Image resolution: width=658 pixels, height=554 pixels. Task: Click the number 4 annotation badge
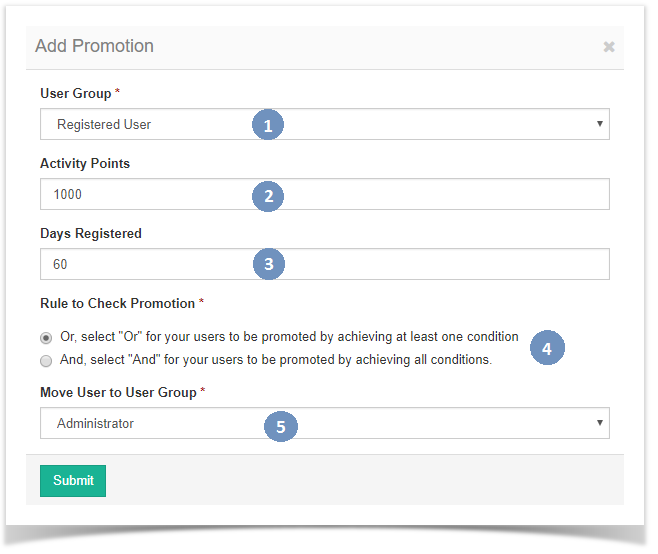click(x=547, y=348)
